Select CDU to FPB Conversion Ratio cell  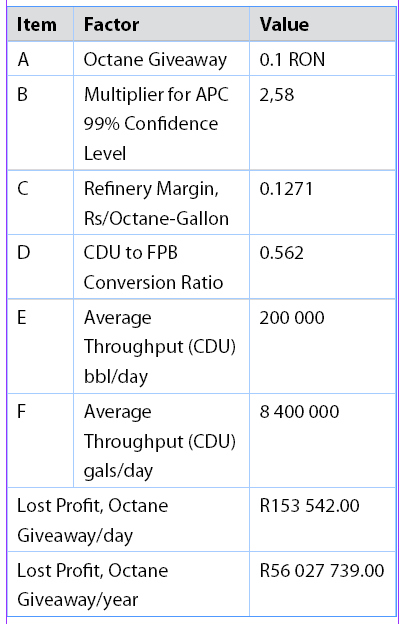pyautogui.click(x=161, y=267)
